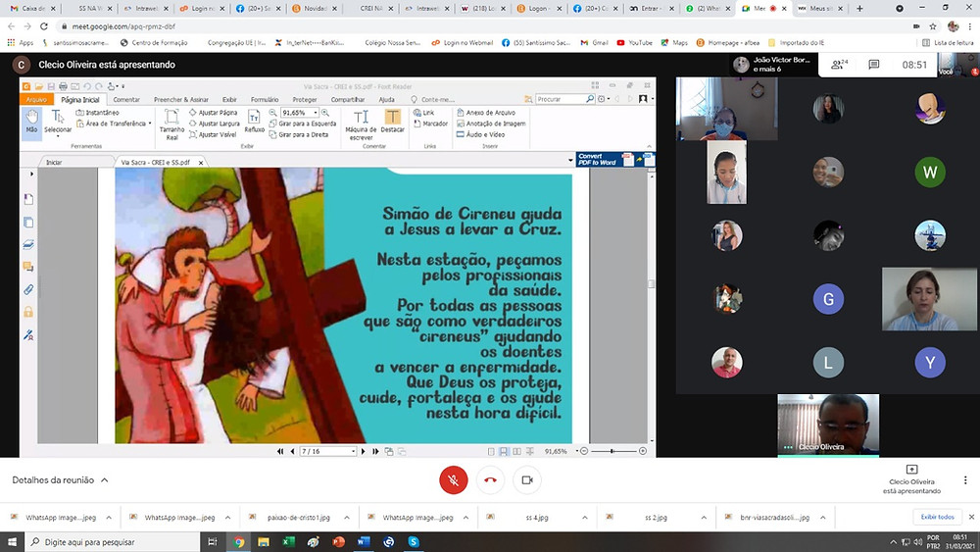Open the Meet three-dot more options menu
Viewport: 980px width, 552px height.
point(965,480)
